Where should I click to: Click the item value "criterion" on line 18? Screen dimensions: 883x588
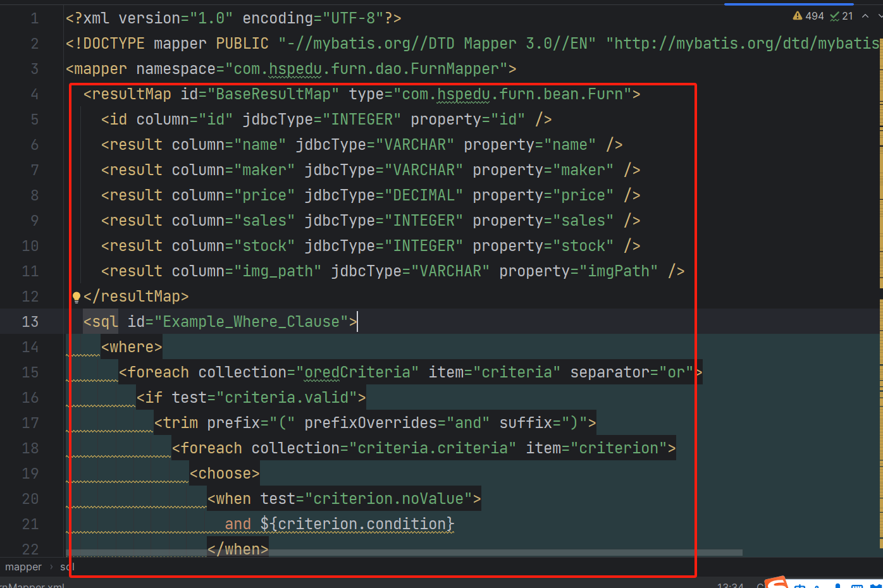[619, 448]
